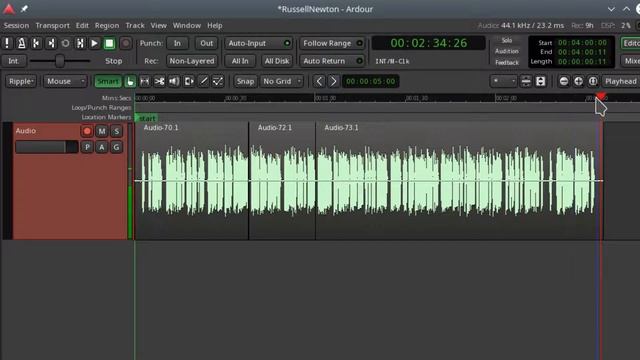Toggle the Auto-Input button
640x360 pixels.
click(258, 43)
